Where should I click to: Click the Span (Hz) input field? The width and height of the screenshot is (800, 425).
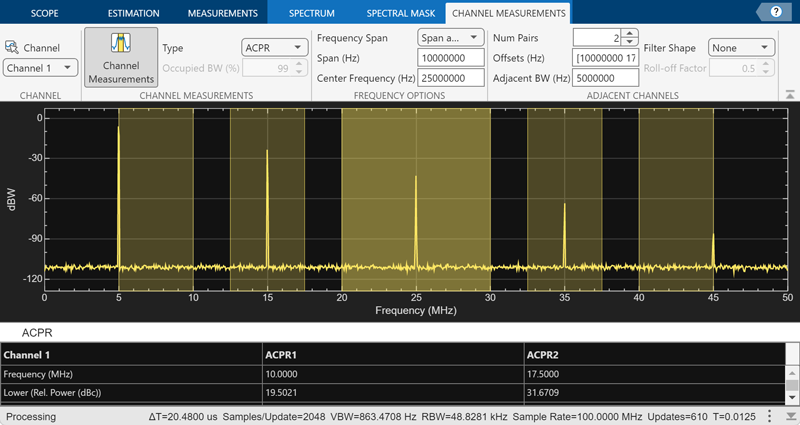point(450,57)
